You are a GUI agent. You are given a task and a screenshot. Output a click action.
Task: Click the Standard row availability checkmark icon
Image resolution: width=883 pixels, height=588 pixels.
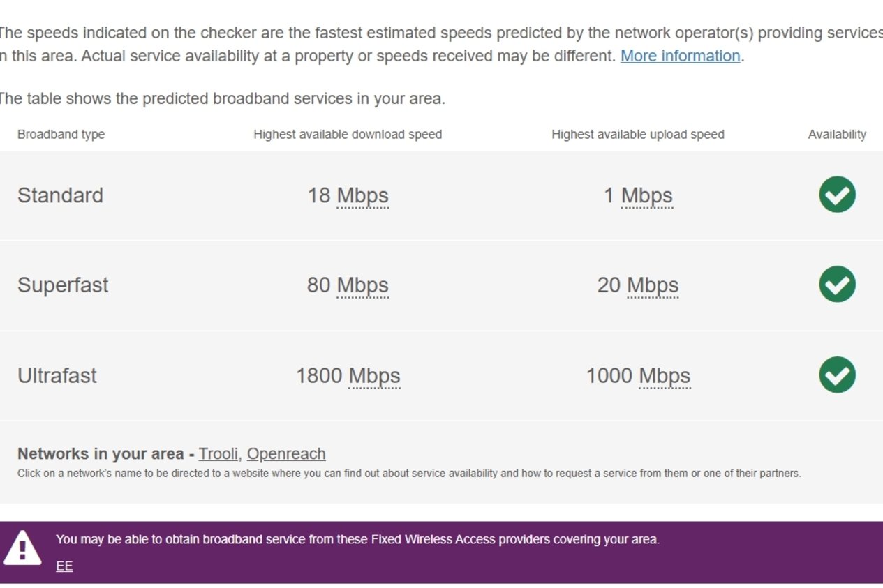pos(837,195)
